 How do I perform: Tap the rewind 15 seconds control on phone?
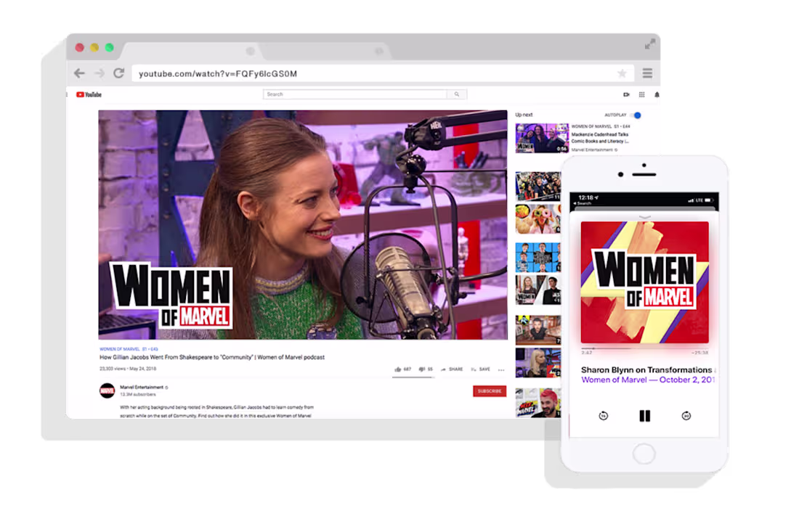(x=603, y=416)
